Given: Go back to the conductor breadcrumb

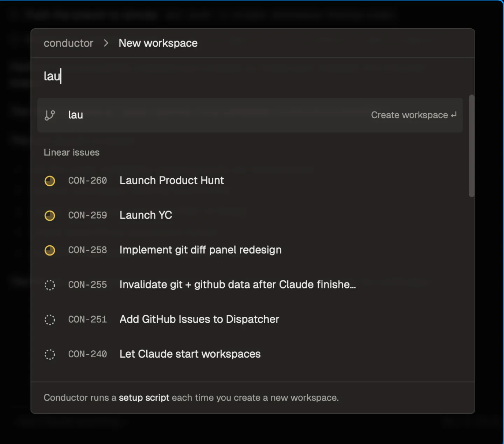Looking at the screenshot, I should (68, 43).
